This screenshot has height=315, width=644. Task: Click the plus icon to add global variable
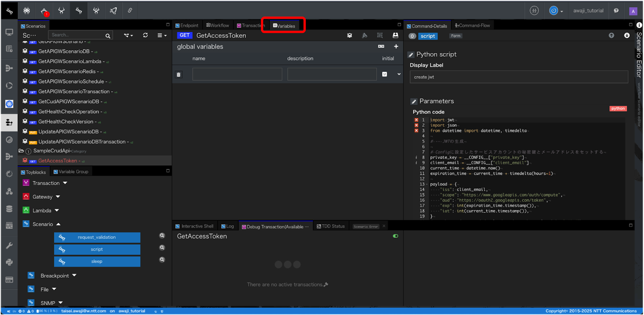[396, 47]
